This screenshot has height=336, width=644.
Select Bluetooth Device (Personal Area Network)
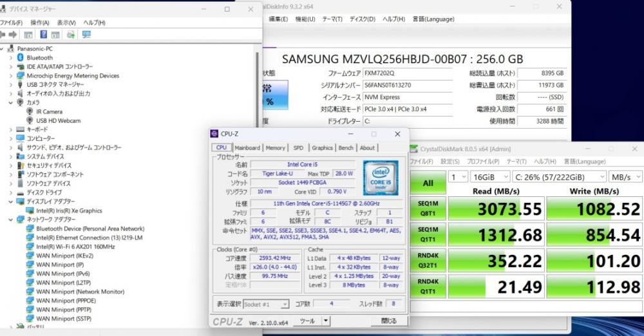90,229
